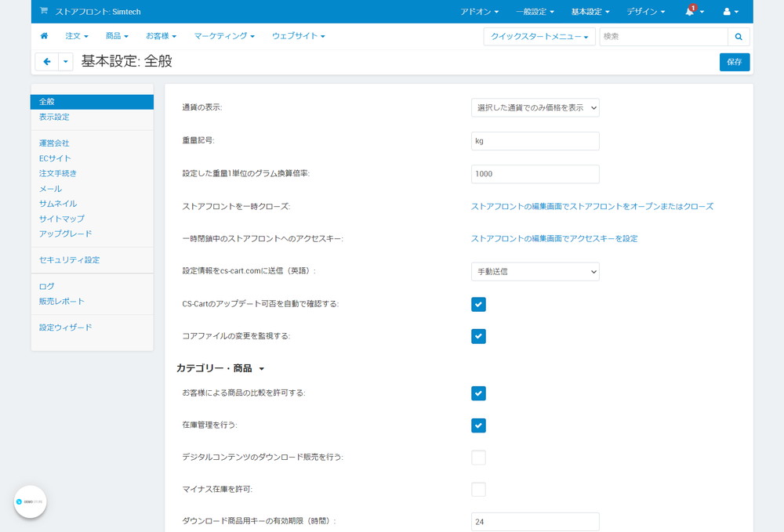Image resolution: width=784 pixels, height=532 pixels.
Task: Open the マーケティング menu
Action: [x=224, y=36]
